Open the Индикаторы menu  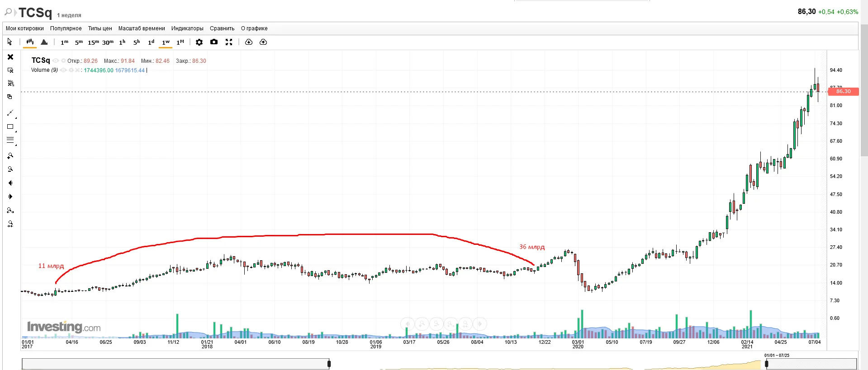coord(187,28)
